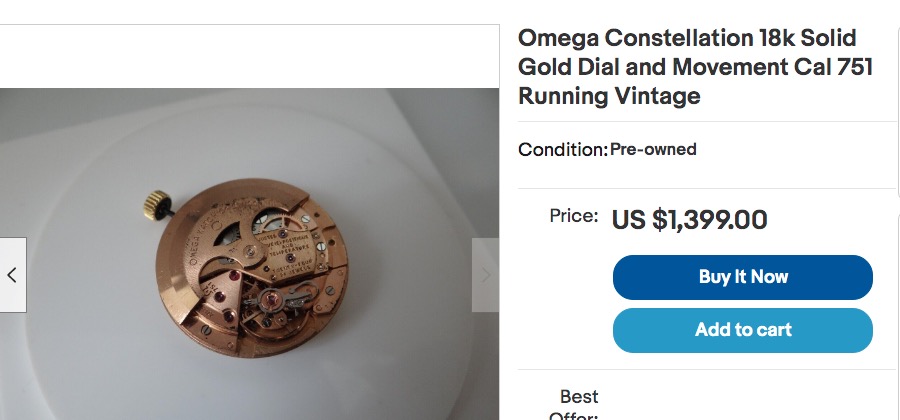Click the "Price:" label
The height and width of the screenshot is (420, 900).
coord(574,215)
